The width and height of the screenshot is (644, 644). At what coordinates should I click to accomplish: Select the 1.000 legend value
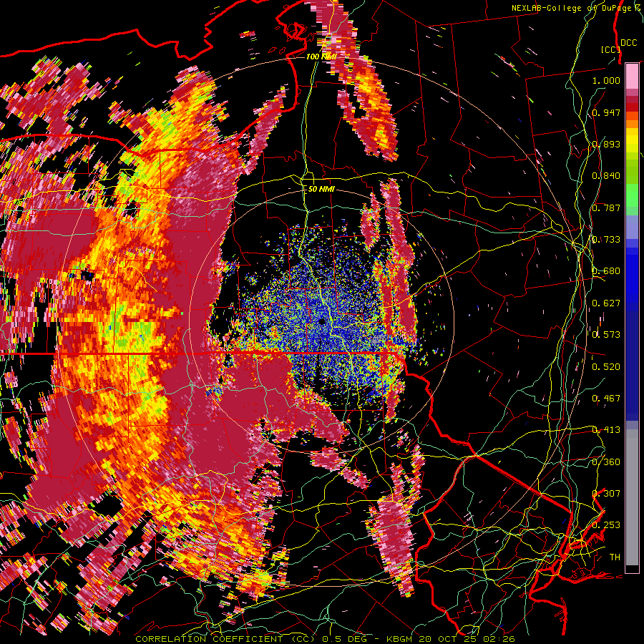606,80
